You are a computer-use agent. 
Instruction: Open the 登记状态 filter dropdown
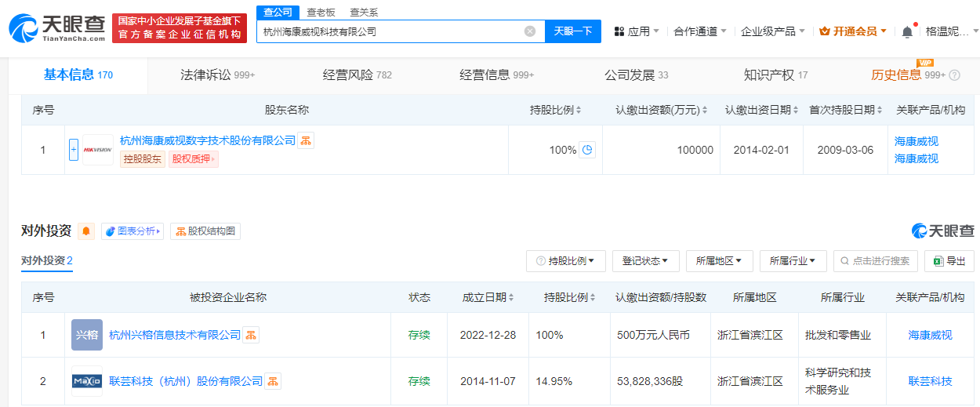click(646, 261)
